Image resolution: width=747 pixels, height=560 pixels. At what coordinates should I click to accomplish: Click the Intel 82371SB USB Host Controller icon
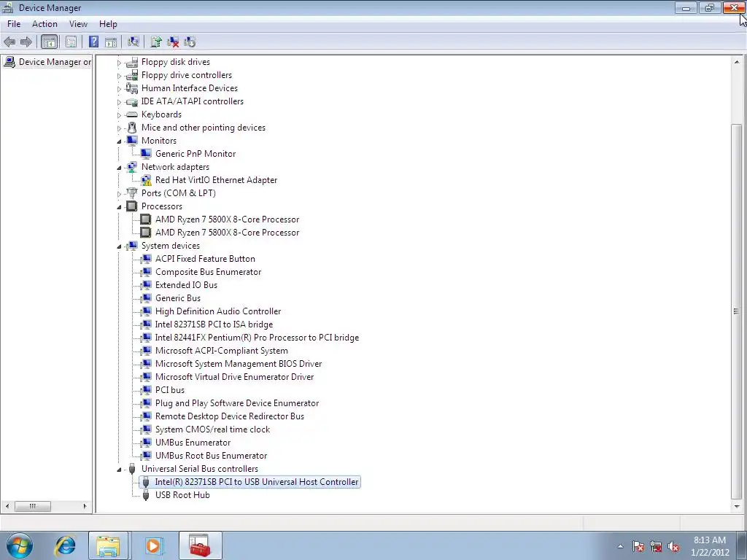(x=146, y=482)
